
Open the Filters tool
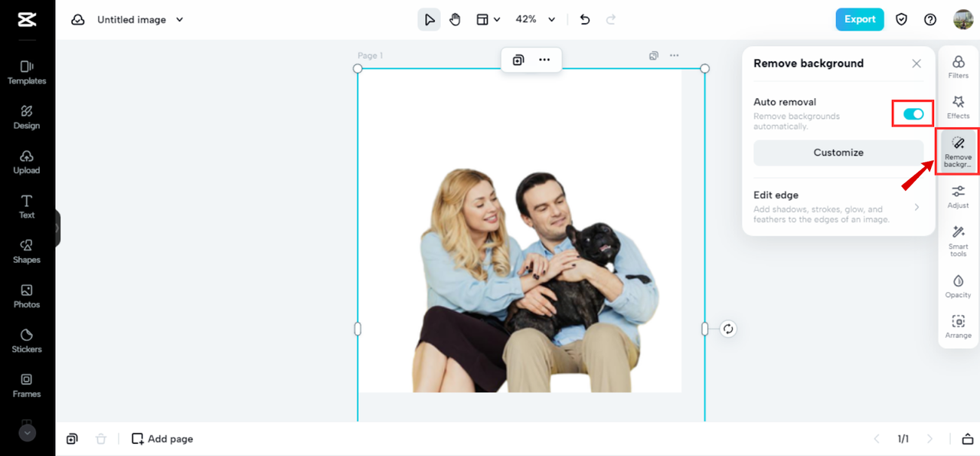pyautogui.click(x=959, y=67)
